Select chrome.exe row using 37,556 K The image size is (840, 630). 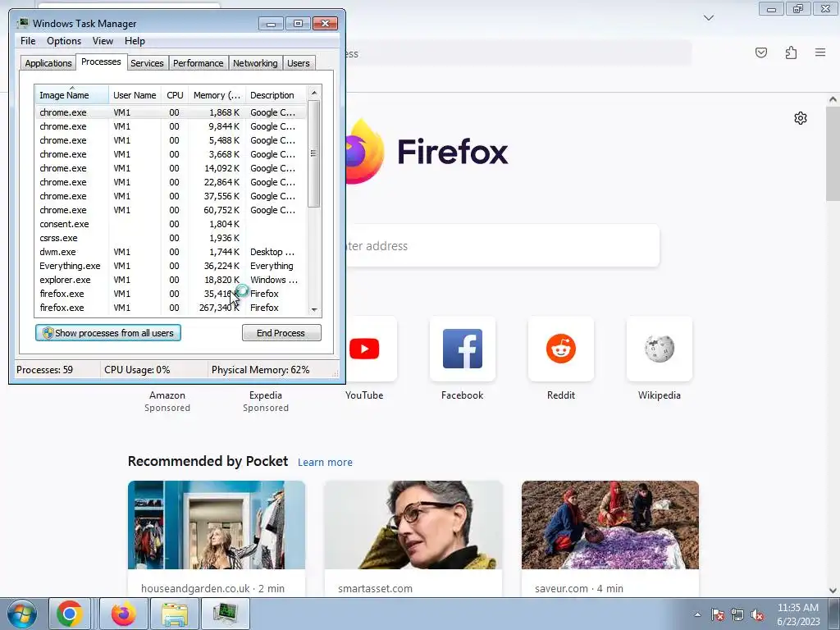pyautogui.click(x=171, y=196)
